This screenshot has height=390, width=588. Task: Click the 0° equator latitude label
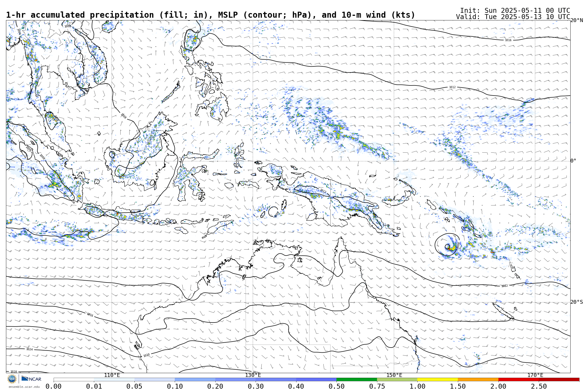[573, 161]
